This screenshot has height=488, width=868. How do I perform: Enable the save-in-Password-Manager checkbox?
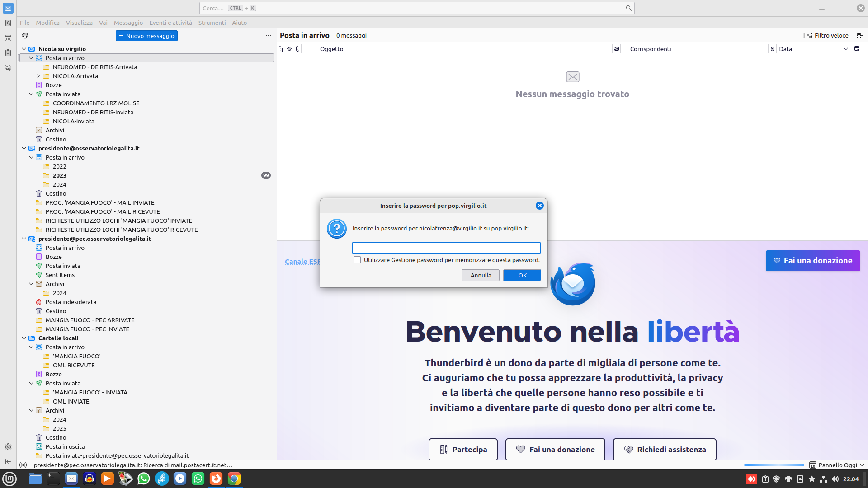click(357, 260)
